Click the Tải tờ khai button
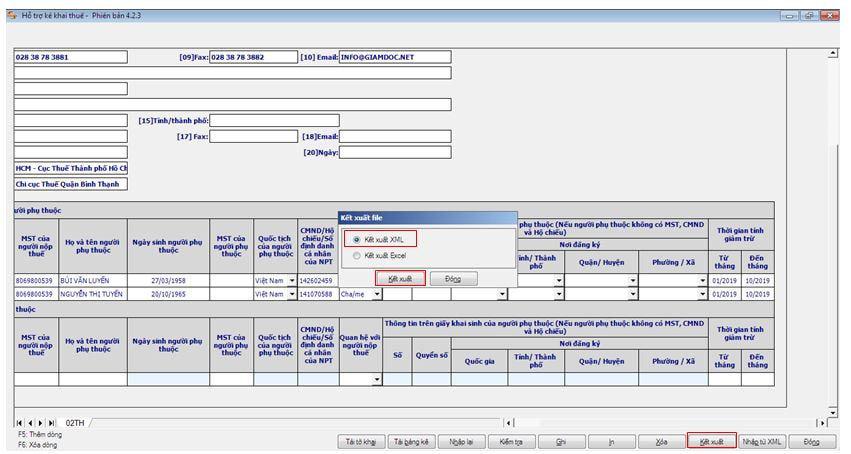Screen dimensions: 851x454 pos(361,441)
